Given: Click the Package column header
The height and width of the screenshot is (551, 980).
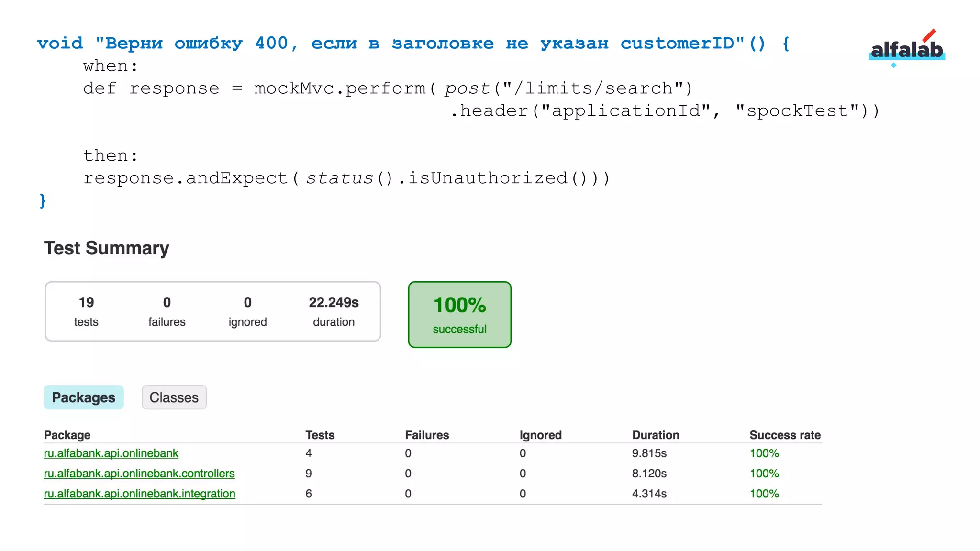Looking at the screenshot, I should click(67, 435).
